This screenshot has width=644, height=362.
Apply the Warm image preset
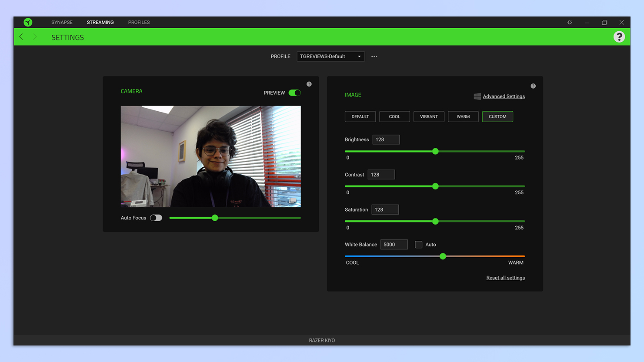click(463, 116)
